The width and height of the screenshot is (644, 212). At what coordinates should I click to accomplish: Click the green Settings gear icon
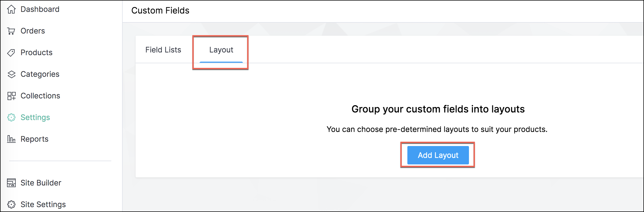coord(11,117)
